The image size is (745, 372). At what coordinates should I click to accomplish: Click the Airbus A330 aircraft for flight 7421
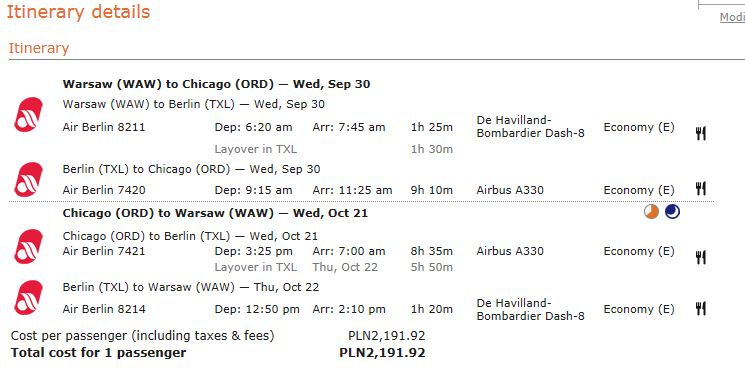click(510, 251)
